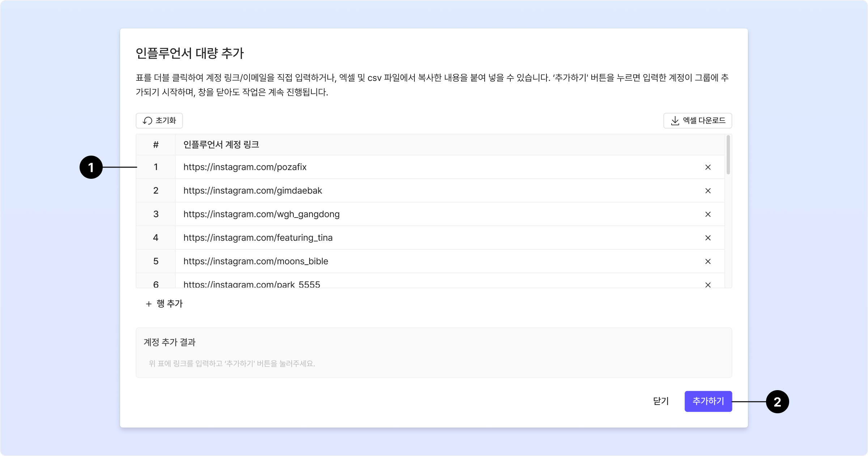This screenshot has width=868, height=456.
Task: Select the gimdaebak link cell
Action: click(252, 191)
